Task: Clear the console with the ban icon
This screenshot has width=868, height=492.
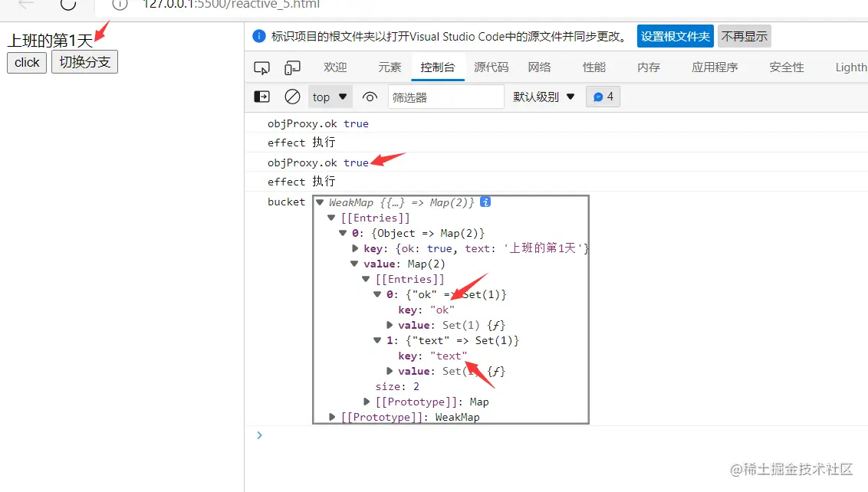Action: coord(292,97)
